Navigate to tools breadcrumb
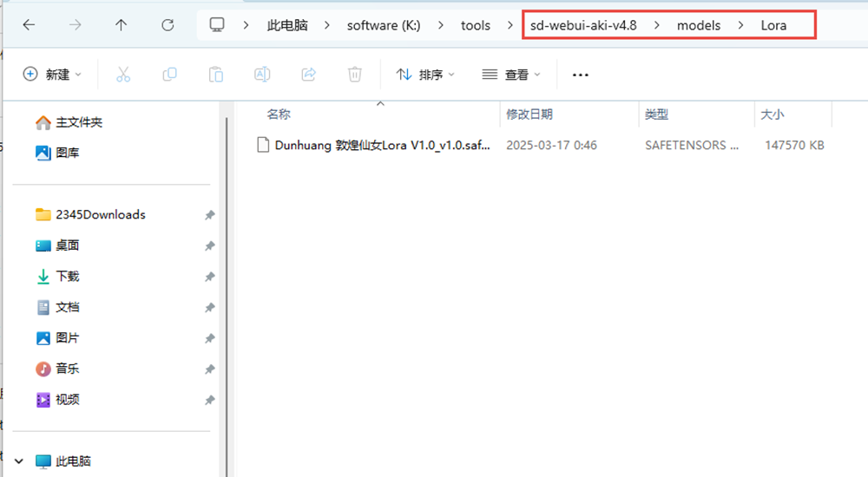 coord(476,25)
